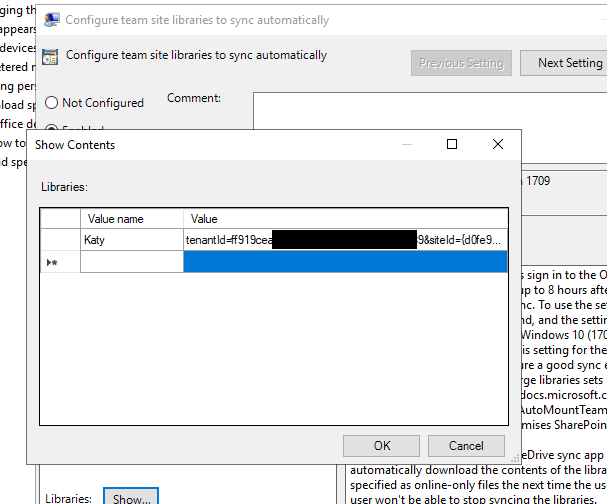Cancel the Show Contents dialog

(466, 446)
